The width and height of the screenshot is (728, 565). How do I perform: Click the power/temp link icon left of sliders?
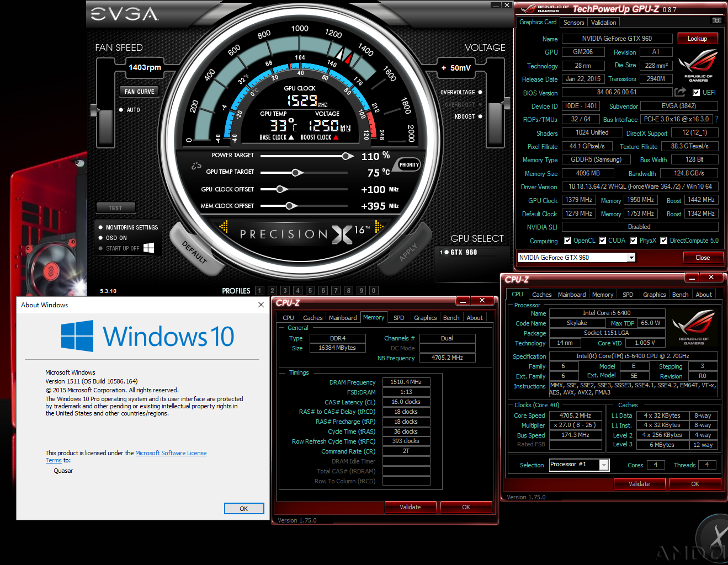[196, 165]
